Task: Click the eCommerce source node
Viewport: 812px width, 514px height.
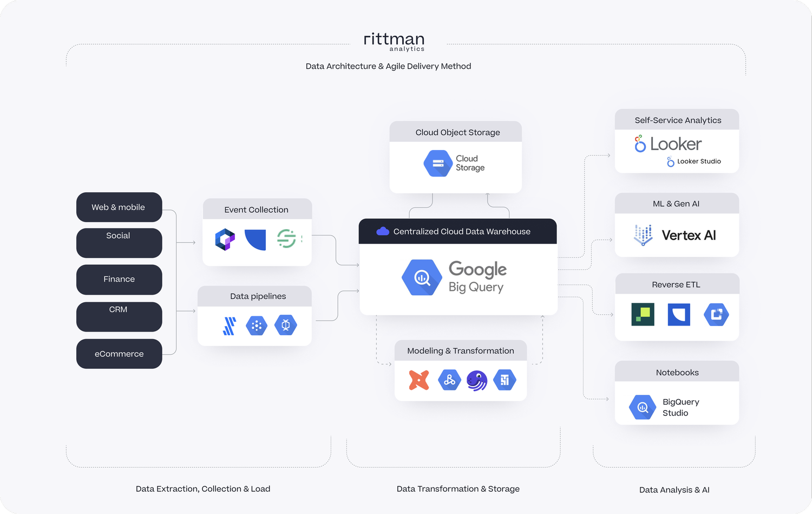Action: pyautogui.click(x=119, y=354)
